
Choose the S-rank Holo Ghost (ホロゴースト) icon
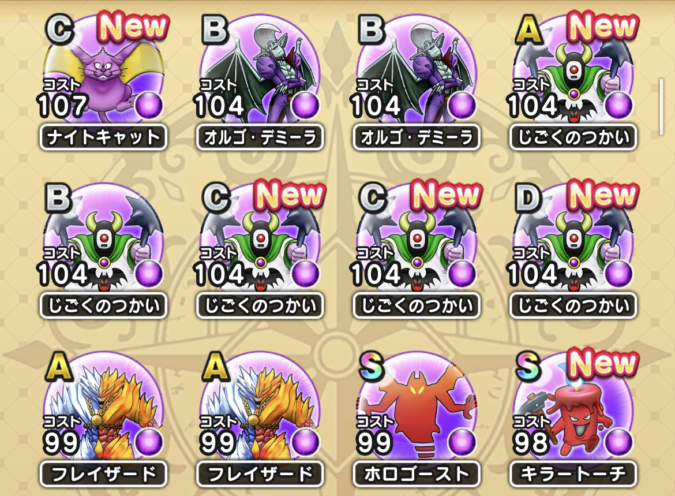pos(416,408)
